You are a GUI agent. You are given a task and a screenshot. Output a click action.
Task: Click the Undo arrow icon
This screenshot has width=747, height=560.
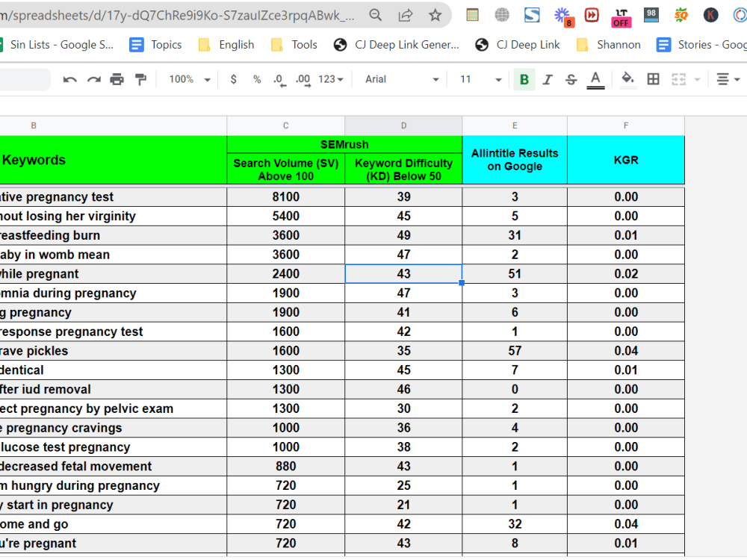point(69,80)
